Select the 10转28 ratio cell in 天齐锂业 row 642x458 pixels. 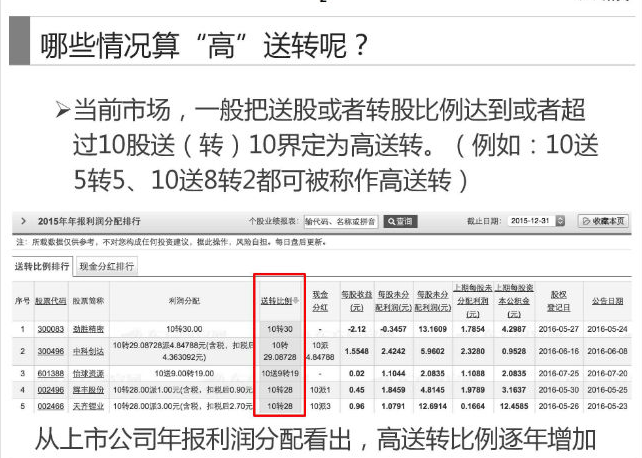(x=280, y=406)
